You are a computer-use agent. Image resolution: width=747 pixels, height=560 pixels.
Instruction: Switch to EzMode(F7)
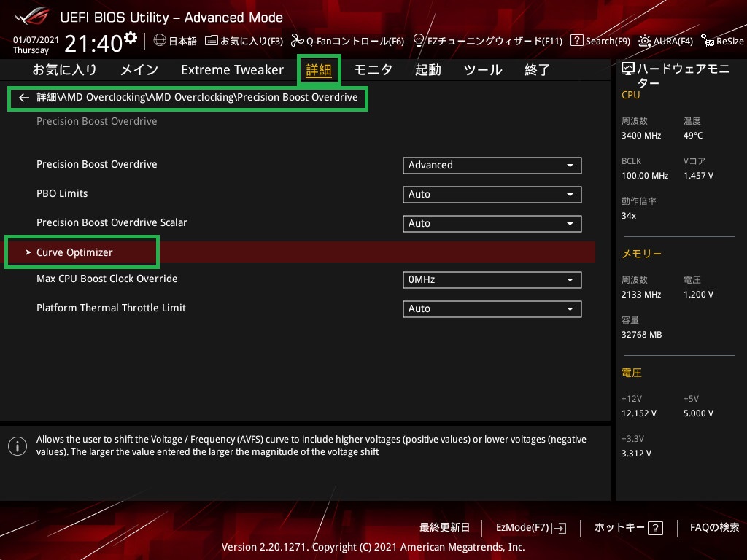click(x=531, y=528)
